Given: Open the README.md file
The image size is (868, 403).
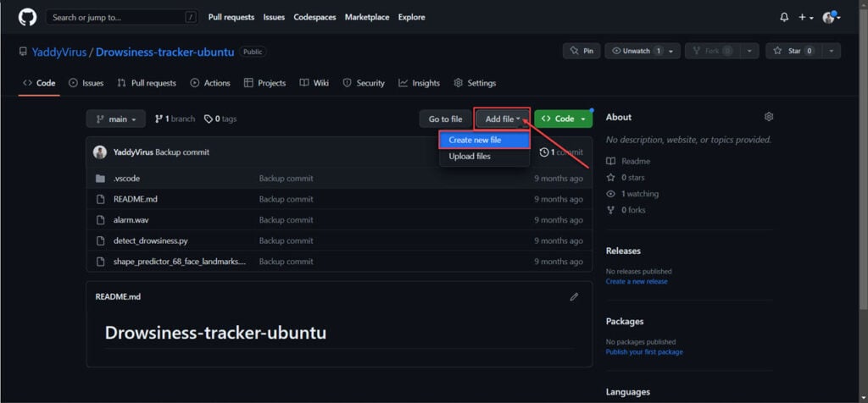Looking at the screenshot, I should point(136,199).
